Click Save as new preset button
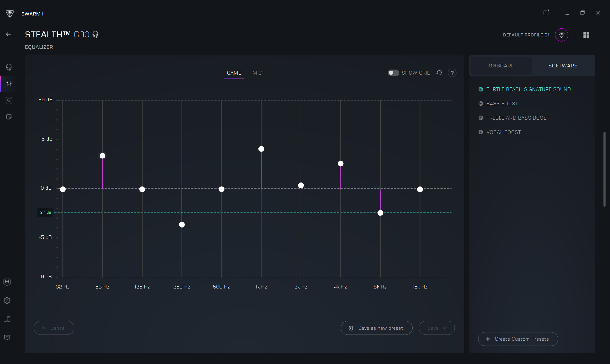This screenshot has height=364, width=610. [376, 328]
